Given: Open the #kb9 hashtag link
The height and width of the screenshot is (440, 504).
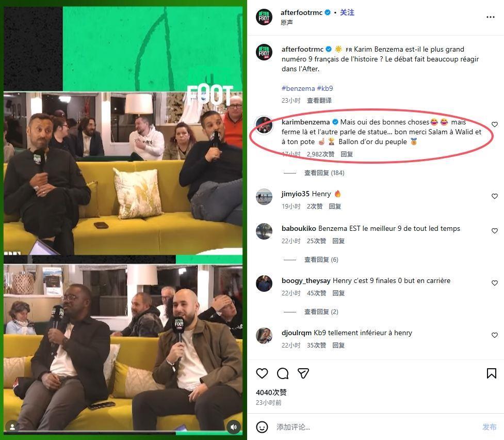Looking at the screenshot, I should [x=325, y=88].
